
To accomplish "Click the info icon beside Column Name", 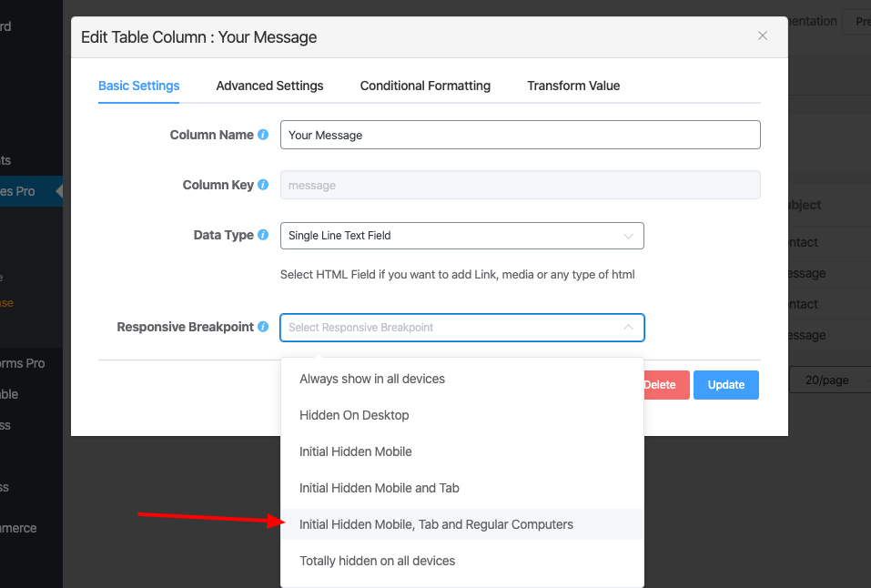I will (263, 135).
